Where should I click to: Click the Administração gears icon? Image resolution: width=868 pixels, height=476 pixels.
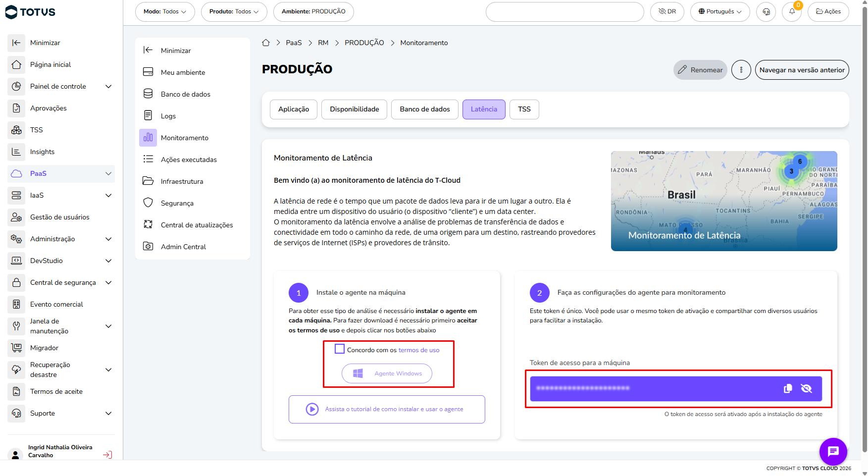click(x=16, y=239)
